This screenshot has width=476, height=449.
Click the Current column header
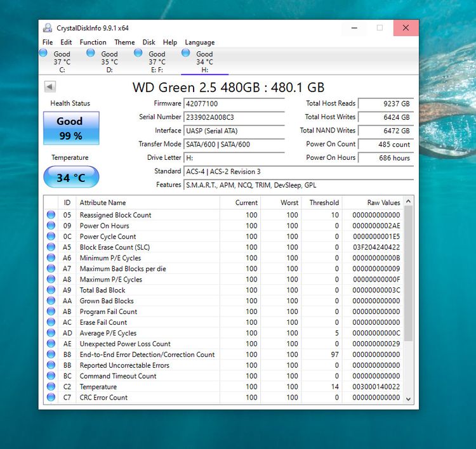pyautogui.click(x=241, y=203)
